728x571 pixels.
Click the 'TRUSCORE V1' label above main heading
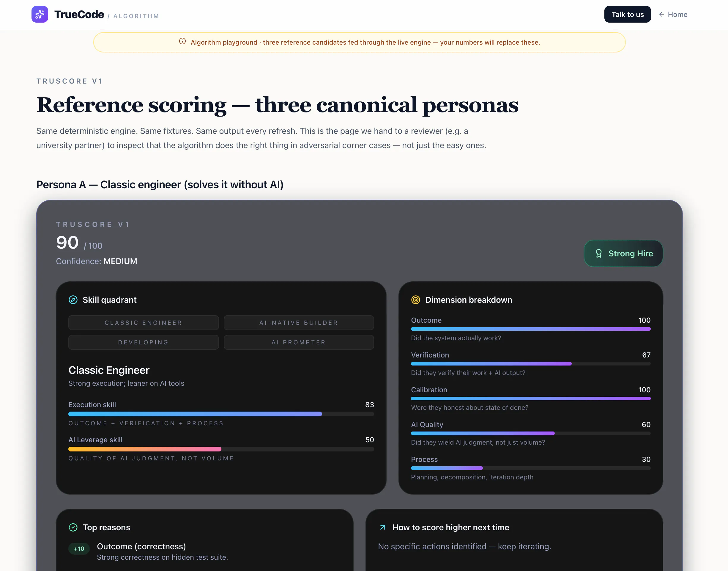70,81
